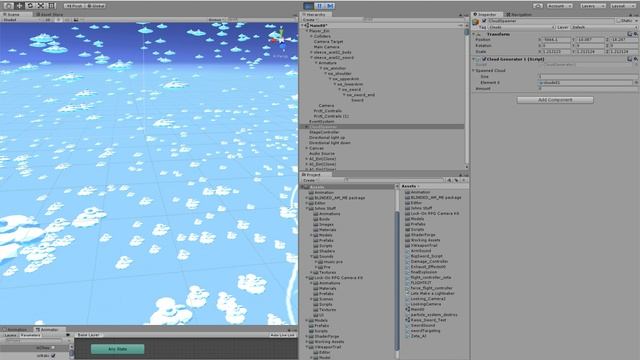The width and height of the screenshot is (640, 360).
Task: Select Main Camera in Hierarchy
Action: [x=327, y=47]
